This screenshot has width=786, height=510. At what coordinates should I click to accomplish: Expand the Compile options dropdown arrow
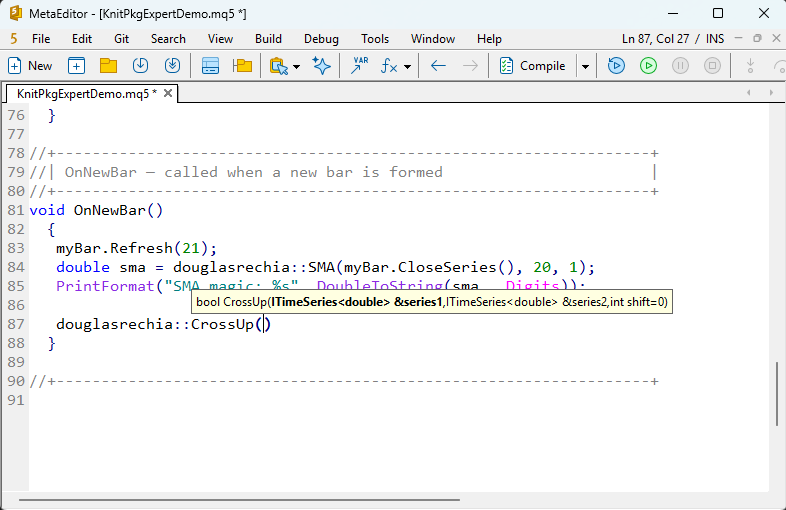point(585,67)
